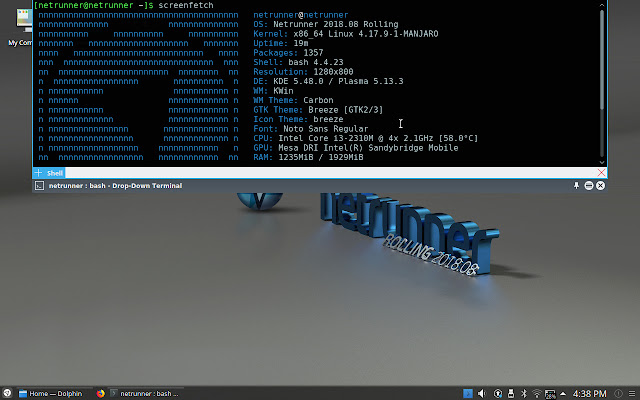Click the 'WM: KWin' line
640x400 pixels.
(273, 91)
